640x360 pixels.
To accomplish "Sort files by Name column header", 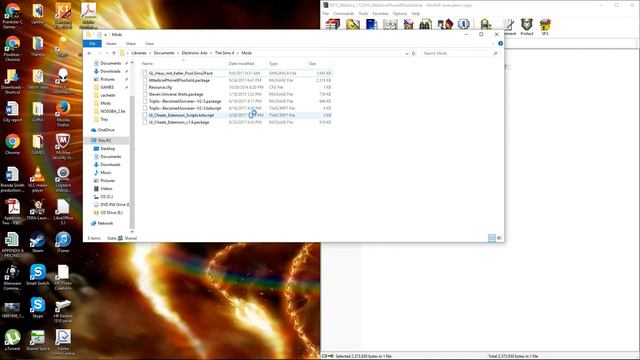I will 183,64.
